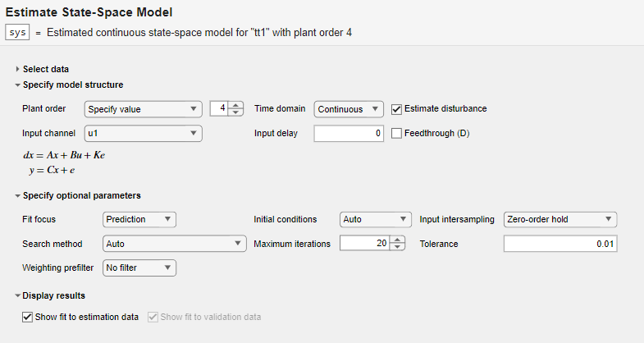Image resolution: width=644 pixels, height=343 pixels.
Task: Decrease the plant order value with down arrow
Action: point(236,112)
